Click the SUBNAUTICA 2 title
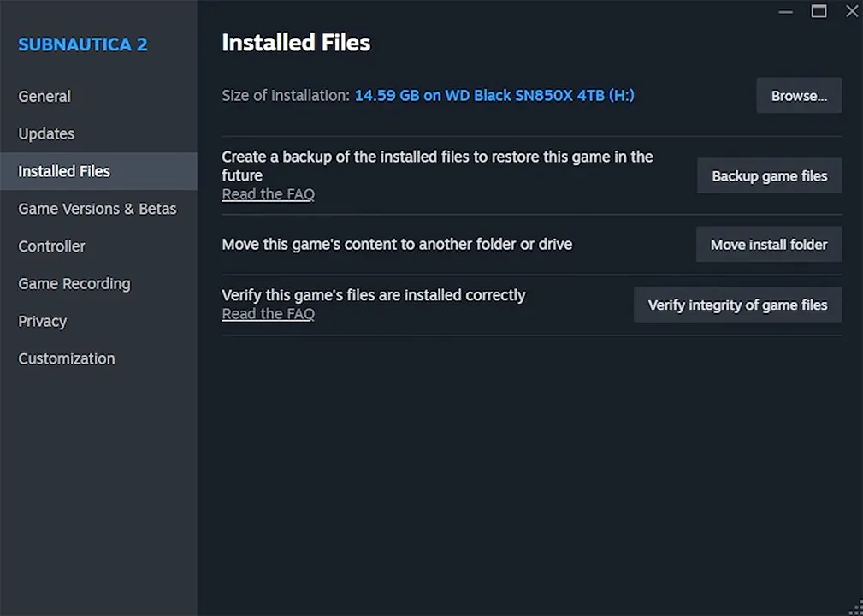This screenshot has width=863, height=616. (83, 44)
